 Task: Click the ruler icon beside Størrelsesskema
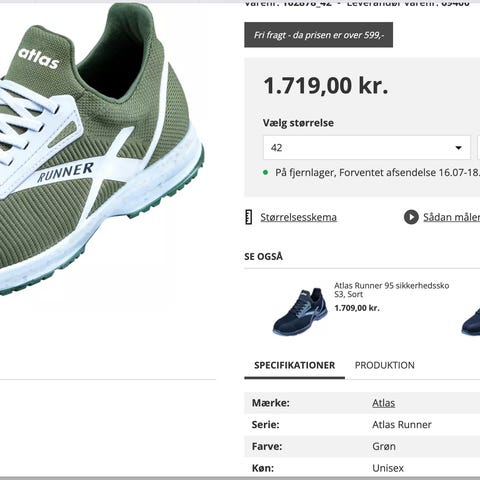(249, 217)
